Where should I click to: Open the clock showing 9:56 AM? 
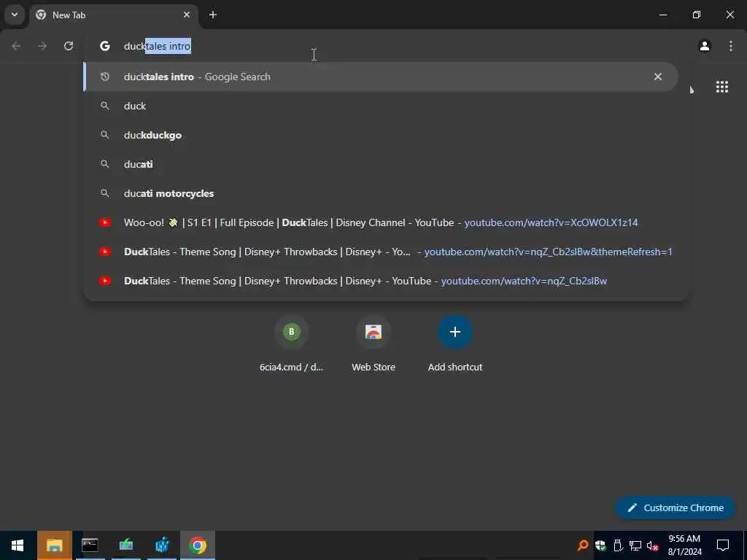[x=684, y=545]
